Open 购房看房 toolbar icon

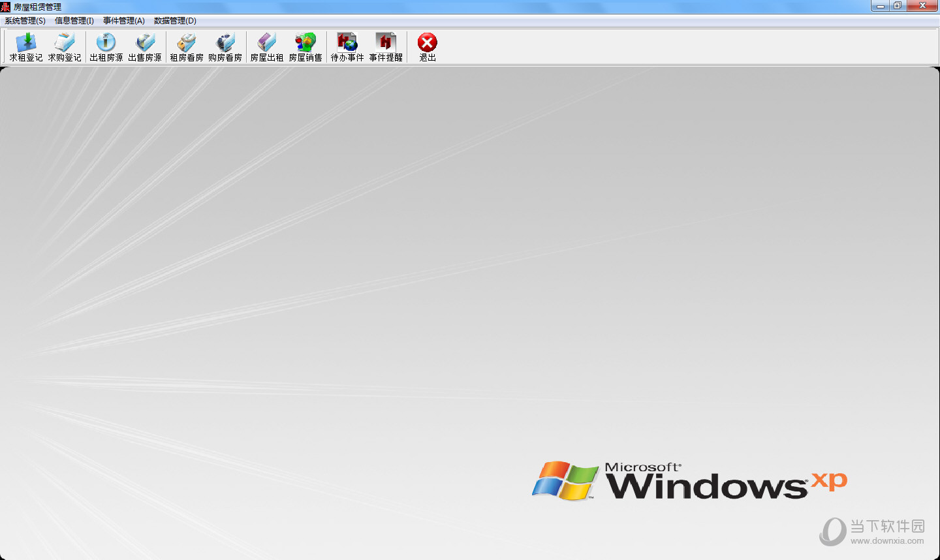(x=225, y=47)
